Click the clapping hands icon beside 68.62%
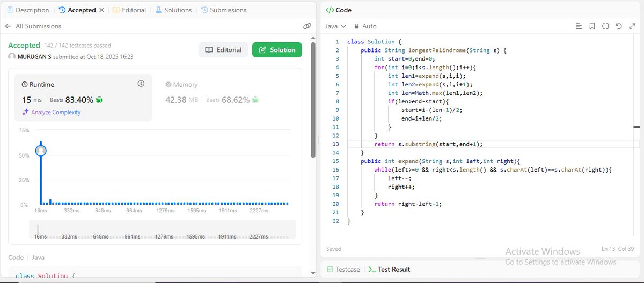Viewport: 644px width, 283px height. pyautogui.click(x=255, y=100)
